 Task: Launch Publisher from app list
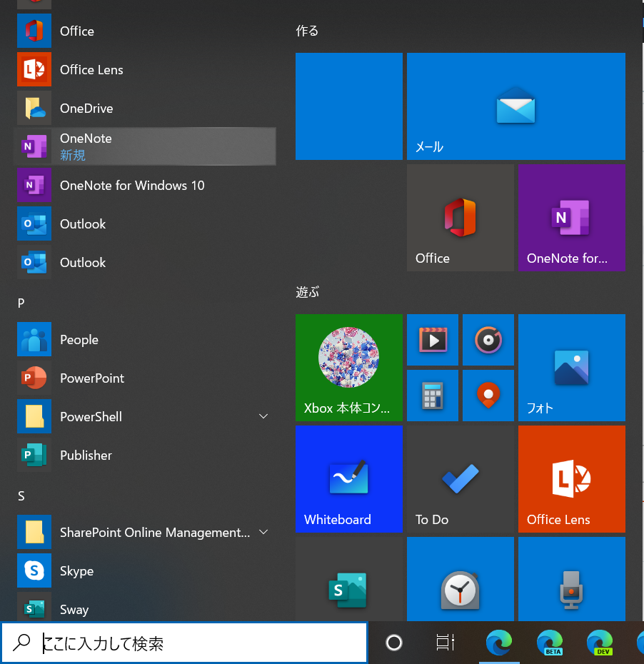144,455
